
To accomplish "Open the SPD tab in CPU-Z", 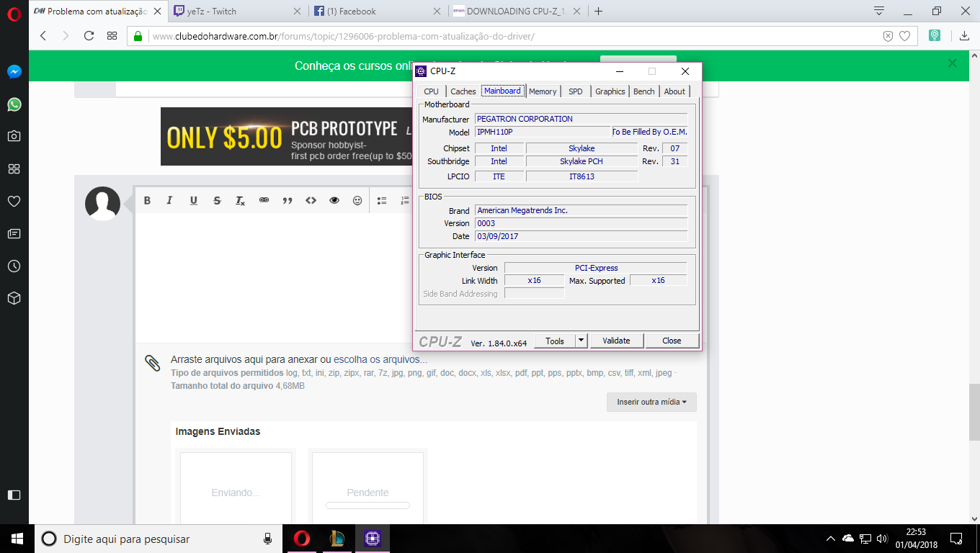I will (576, 91).
